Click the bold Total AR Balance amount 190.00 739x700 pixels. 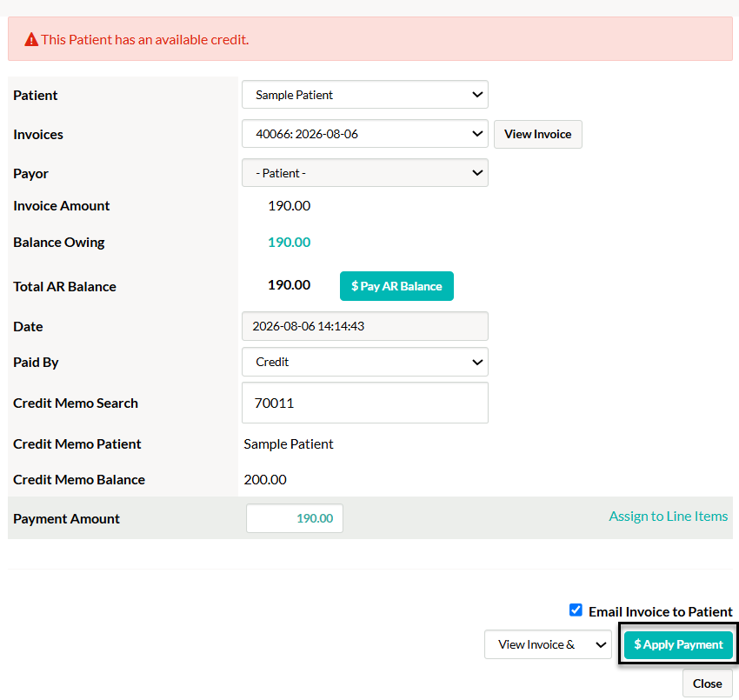pos(289,285)
